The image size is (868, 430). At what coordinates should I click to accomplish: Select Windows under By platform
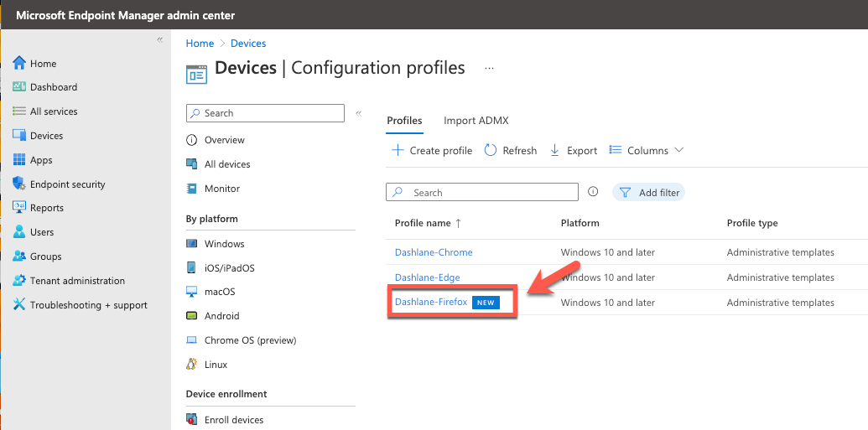[x=224, y=244]
